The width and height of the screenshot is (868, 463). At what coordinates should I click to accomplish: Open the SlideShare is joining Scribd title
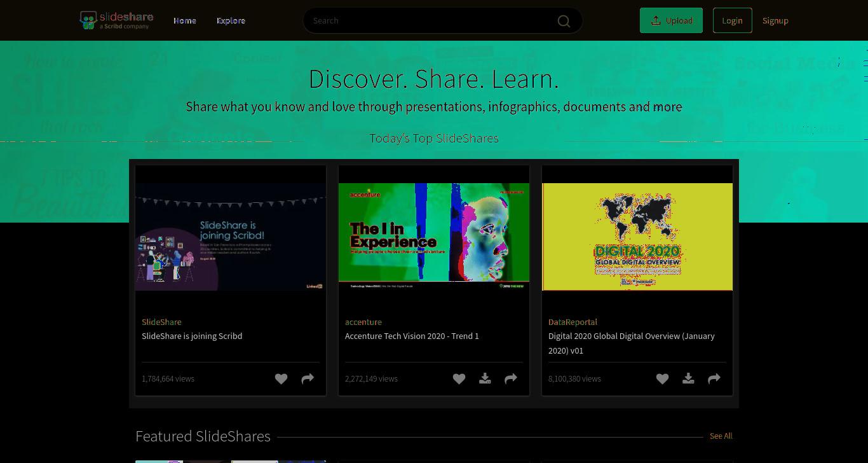[x=192, y=336]
